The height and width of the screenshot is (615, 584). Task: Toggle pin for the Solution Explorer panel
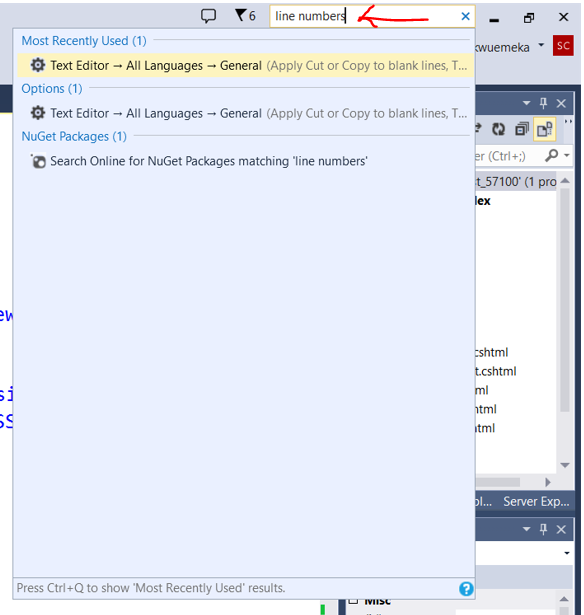pos(543,104)
